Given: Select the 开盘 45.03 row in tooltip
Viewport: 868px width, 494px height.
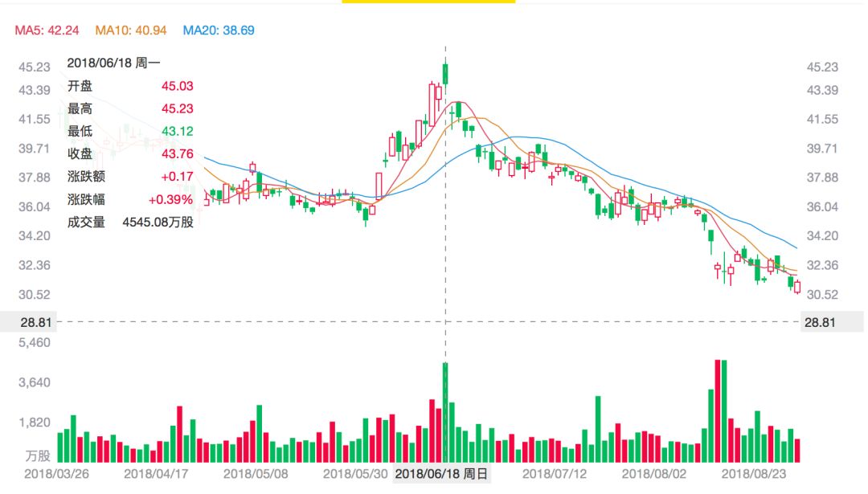Looking at the screenshot, I should point(130,86).
